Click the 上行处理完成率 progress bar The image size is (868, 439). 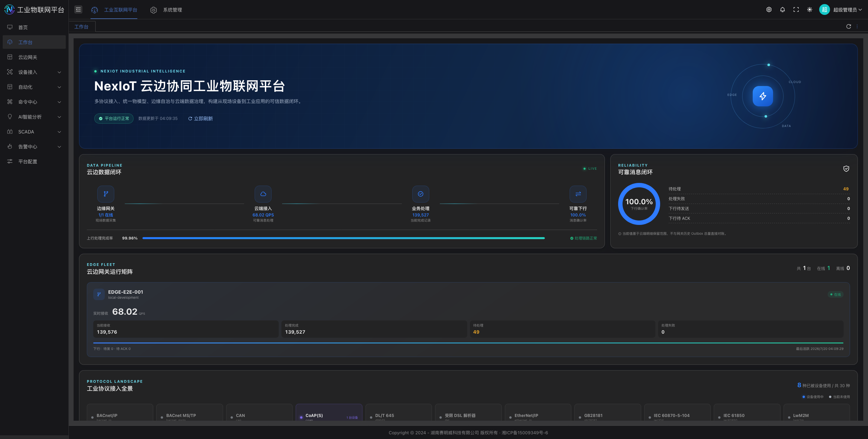(x=343, y=238)
